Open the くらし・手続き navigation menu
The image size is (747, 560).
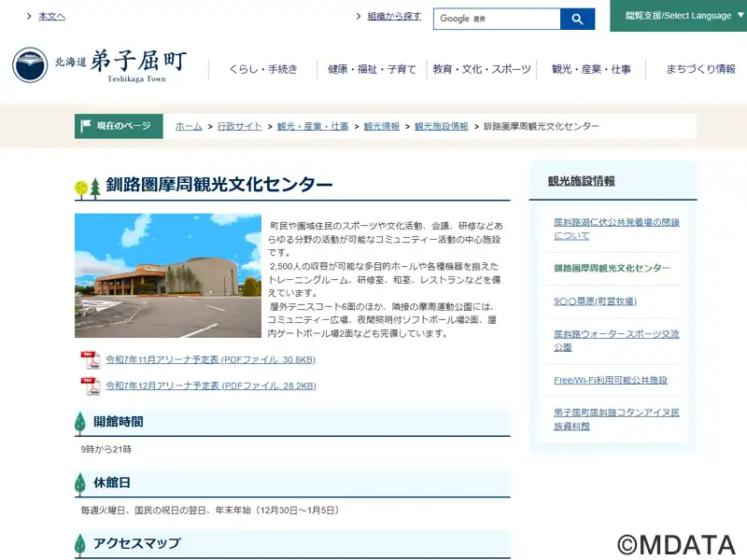pos(262,69)
